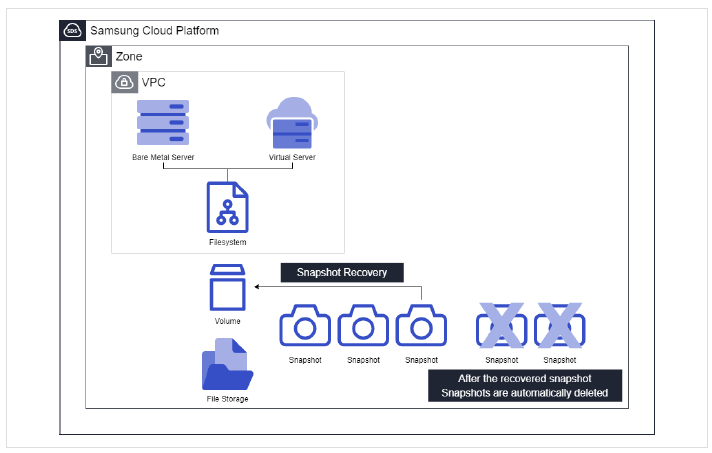Select the "Bare Metal Server" caption
Screen dimensions: 712x453
point(163,157)
